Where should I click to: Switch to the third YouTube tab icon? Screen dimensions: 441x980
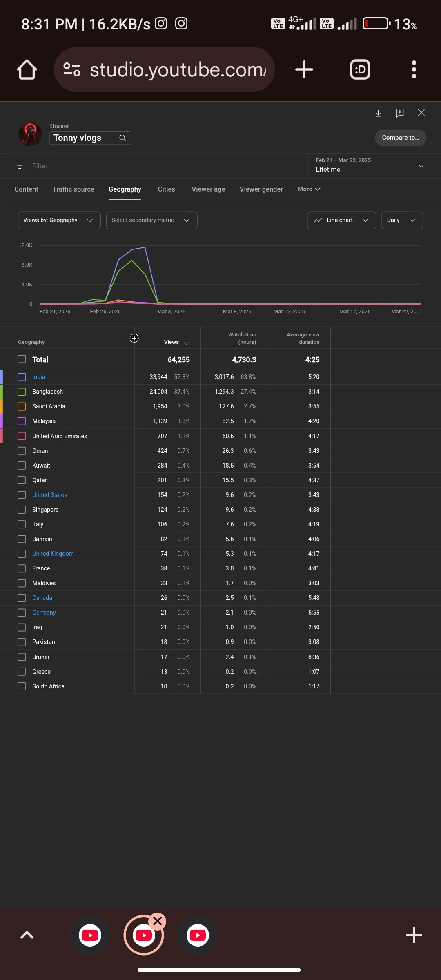coord(198,935)
